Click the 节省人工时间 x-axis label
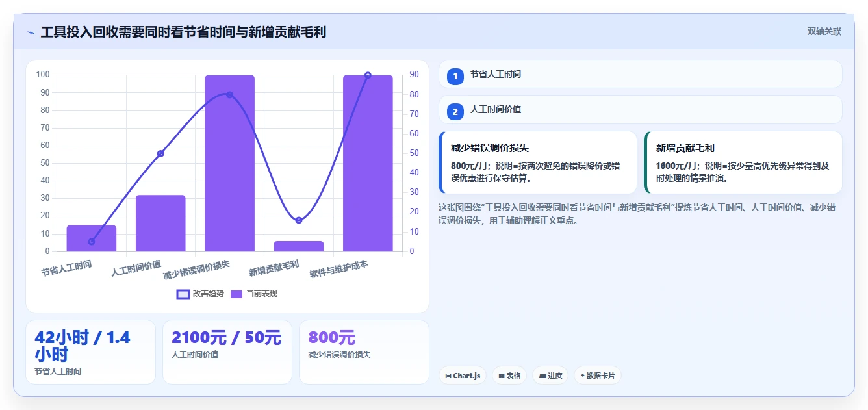 tap(66, 268)
